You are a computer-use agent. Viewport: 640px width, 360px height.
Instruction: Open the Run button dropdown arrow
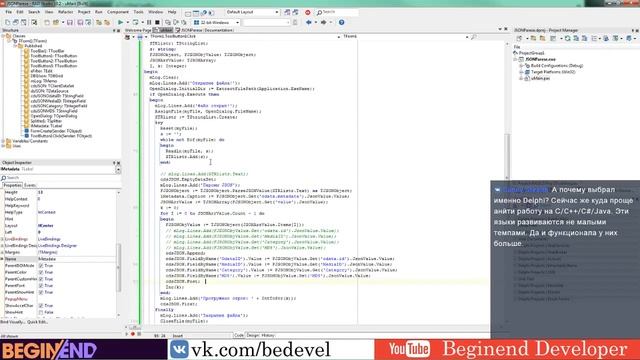[127, 22]
